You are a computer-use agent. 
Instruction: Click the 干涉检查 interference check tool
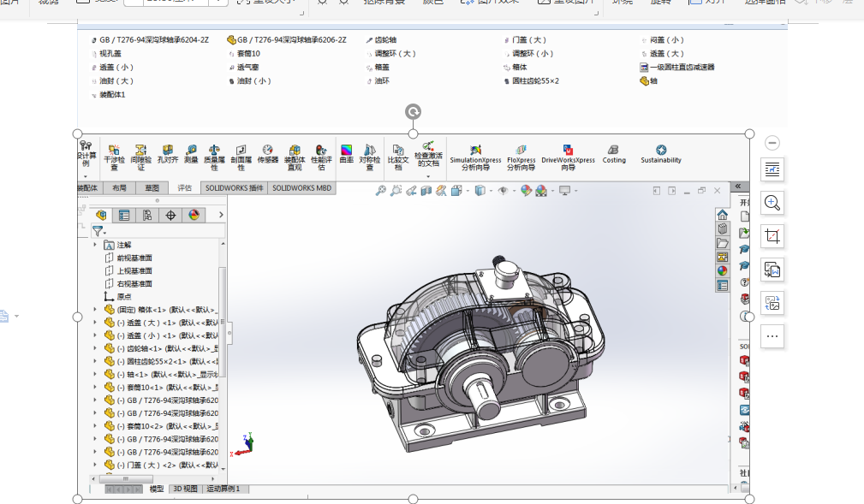pos(114,155)
